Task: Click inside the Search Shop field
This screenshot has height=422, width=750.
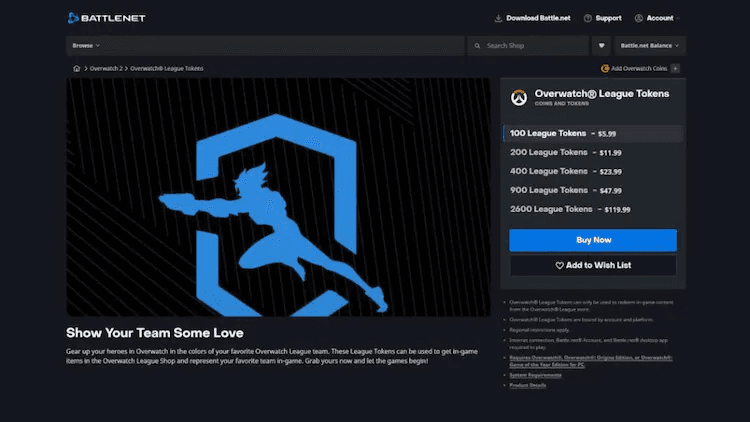Action: coord(530,46)
